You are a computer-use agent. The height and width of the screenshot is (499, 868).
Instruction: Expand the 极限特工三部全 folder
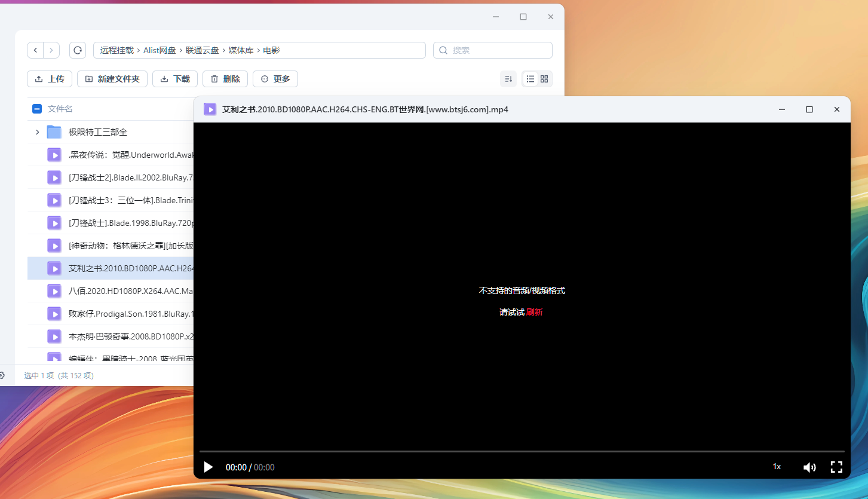coord(37,132)
